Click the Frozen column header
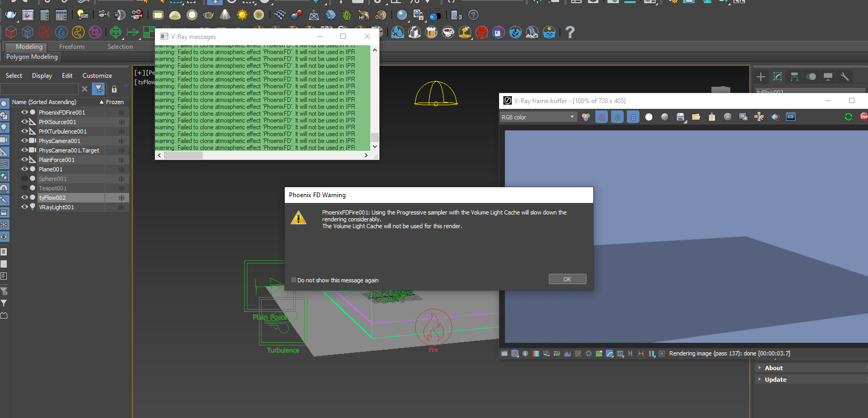This screenshot has width=868, height=418. tap(116, 102)
